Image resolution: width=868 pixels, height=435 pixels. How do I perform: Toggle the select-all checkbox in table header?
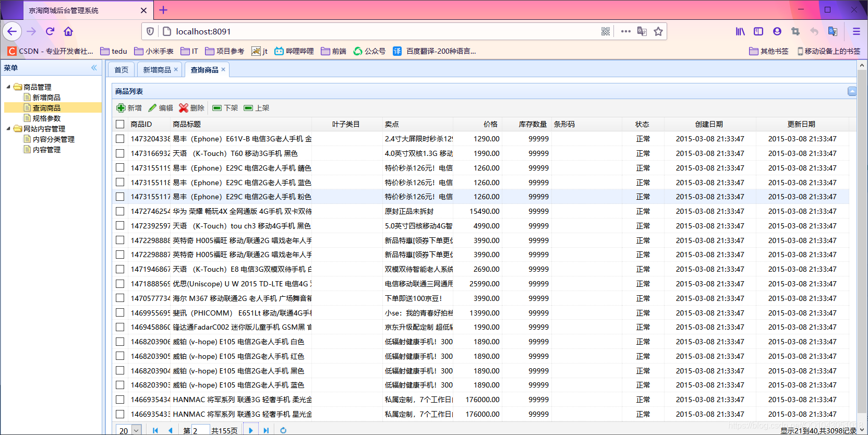[120, 124]
